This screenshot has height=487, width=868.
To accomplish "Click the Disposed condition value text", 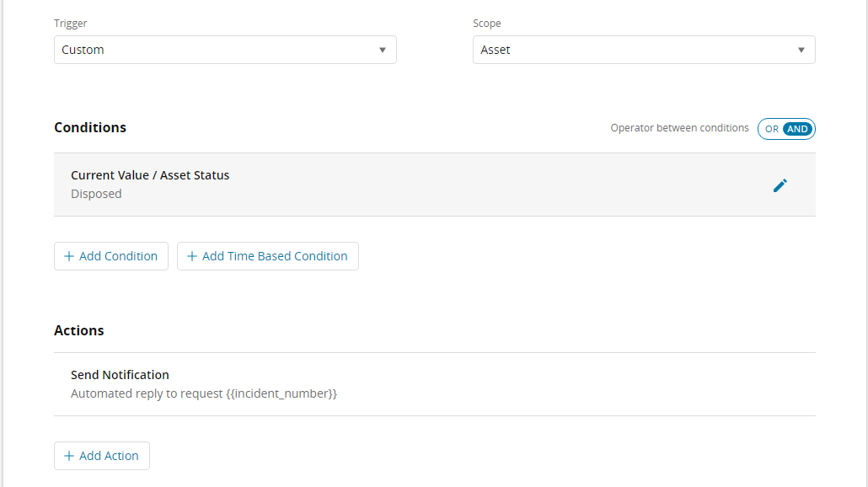I will click(x=96, y=194).
